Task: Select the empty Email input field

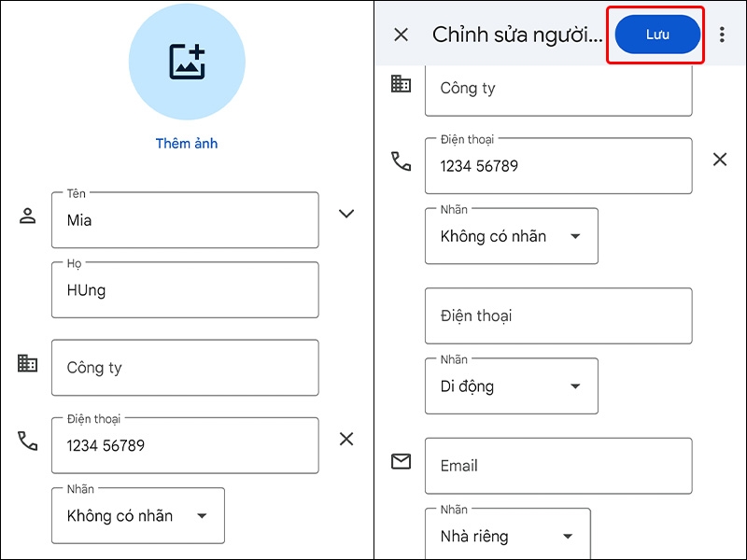Action: (x=558, y=465)
